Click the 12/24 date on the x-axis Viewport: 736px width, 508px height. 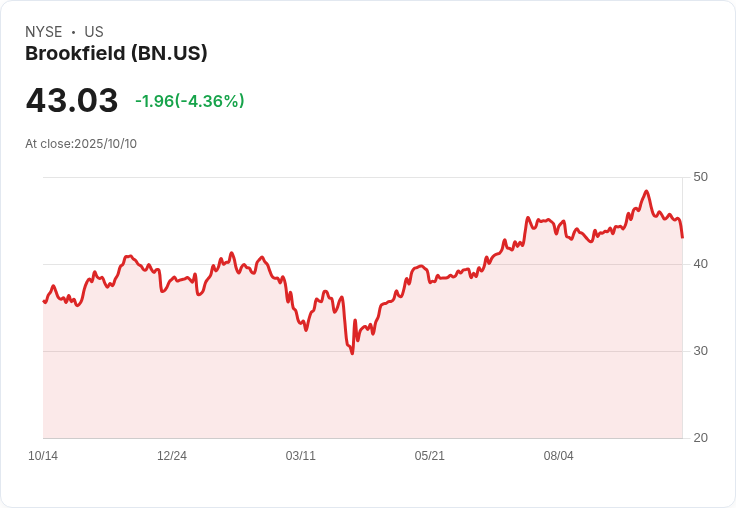pos(172,456)
